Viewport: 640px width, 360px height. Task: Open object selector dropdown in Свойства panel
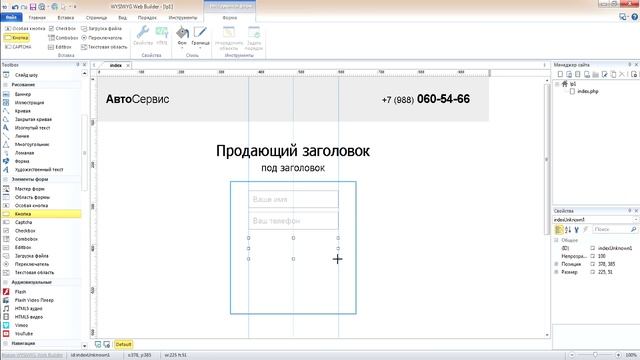point(636,220)
